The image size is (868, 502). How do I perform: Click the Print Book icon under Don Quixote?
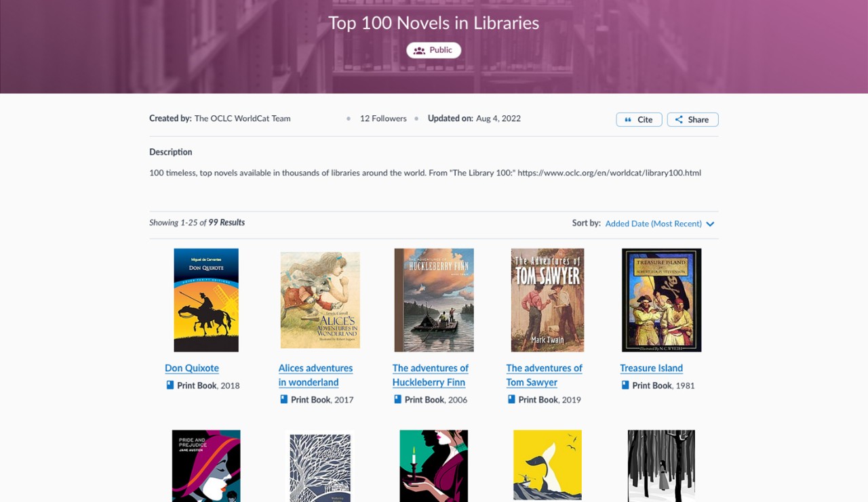pyautogui.click(x=169, y=385)
